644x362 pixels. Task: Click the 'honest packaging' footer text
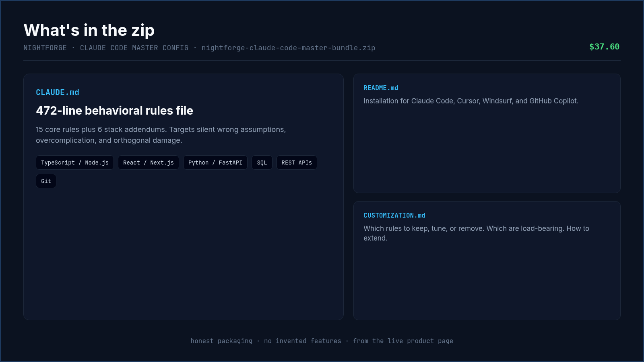pyautogui.click(x=221, y=341)
